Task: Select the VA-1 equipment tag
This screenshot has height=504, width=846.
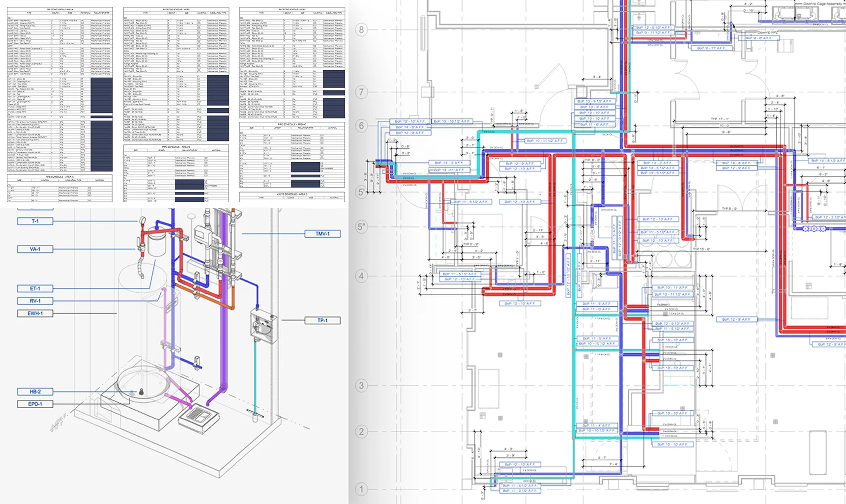Action: 35,249
